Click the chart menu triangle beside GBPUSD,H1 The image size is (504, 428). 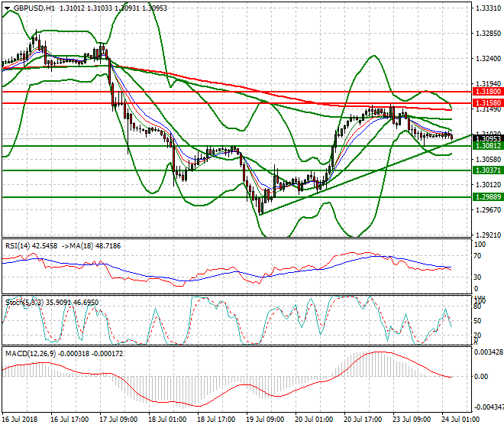[8, 8]
